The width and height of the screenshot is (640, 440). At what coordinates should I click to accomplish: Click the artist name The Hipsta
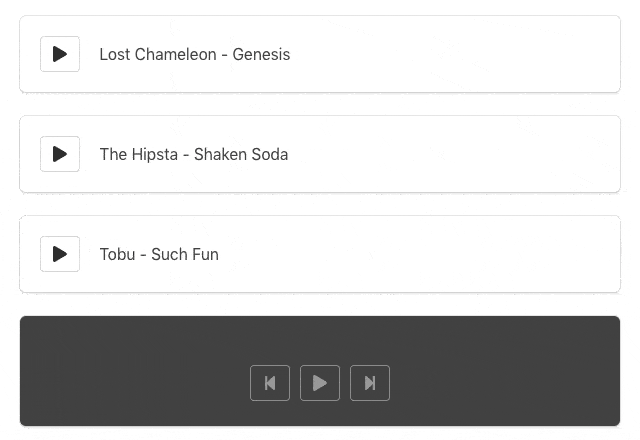click(138, 154)
